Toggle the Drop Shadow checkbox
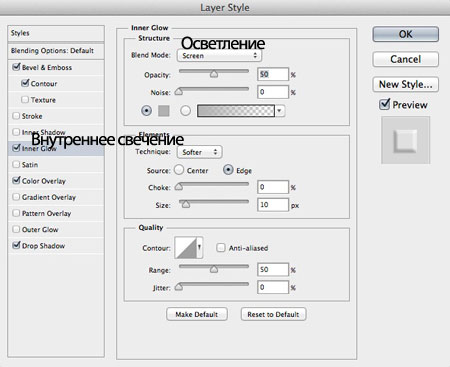This screenshot has width=450, height=367. coord(16,245)
